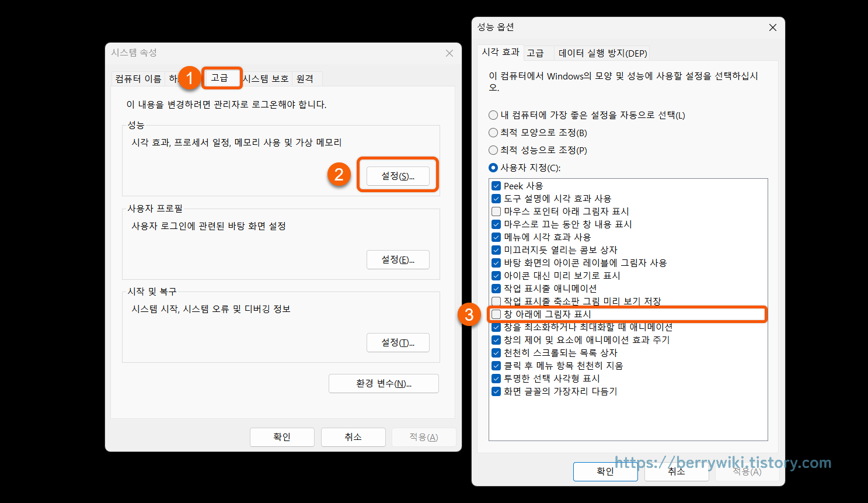
Task: Switch to 컴퓨터 이름 tab in System Properties
Action: pyautogui.click(x=138, y=79)
